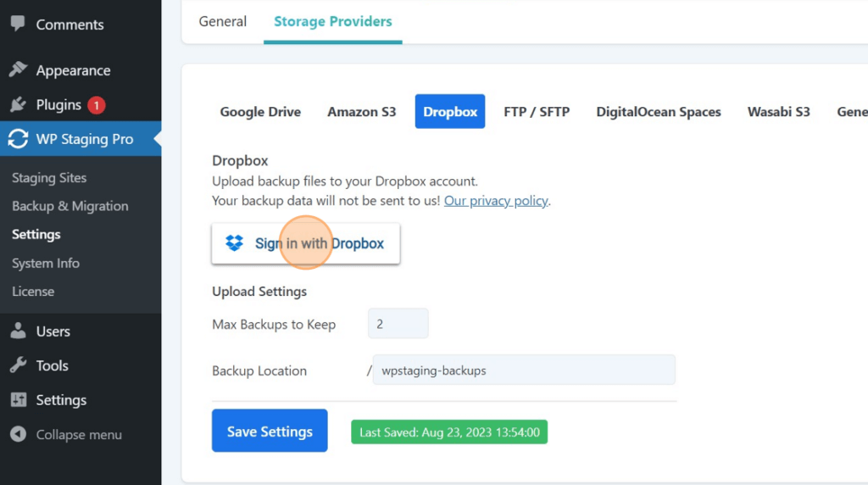Image resolution: width=868 pixels, height=485 pixels.
Task: Click the Save Settings button
Action: pyautogui.click(x=270, y=431)
